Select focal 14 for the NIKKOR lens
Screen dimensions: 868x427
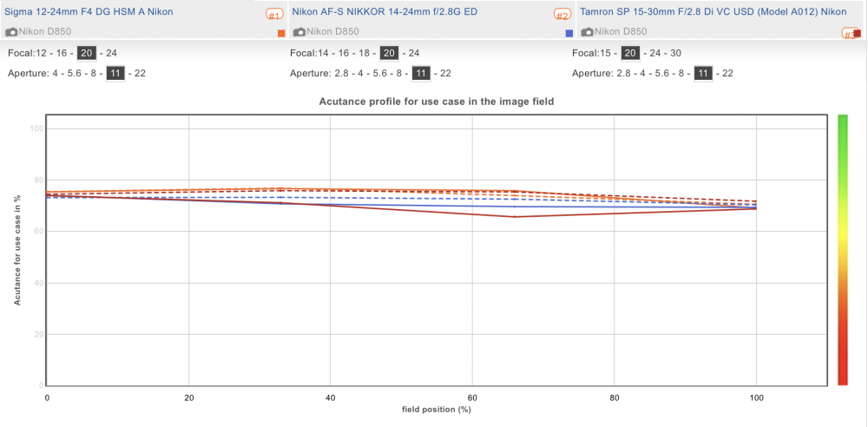point(323,54)
